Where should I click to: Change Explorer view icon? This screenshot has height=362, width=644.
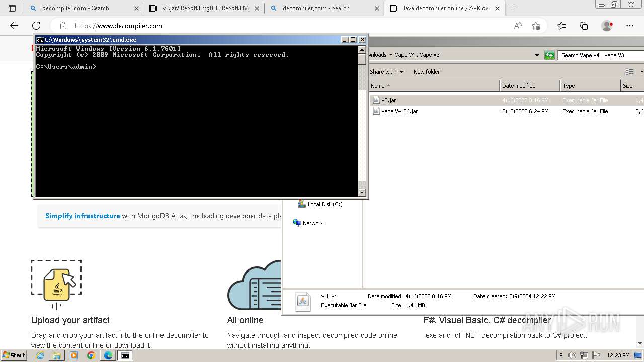(x=629, y=72)
